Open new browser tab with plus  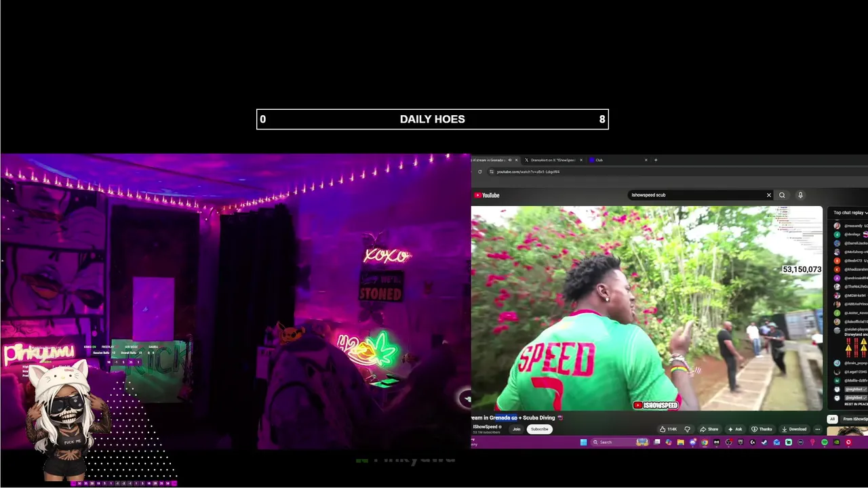pos(656,160)
